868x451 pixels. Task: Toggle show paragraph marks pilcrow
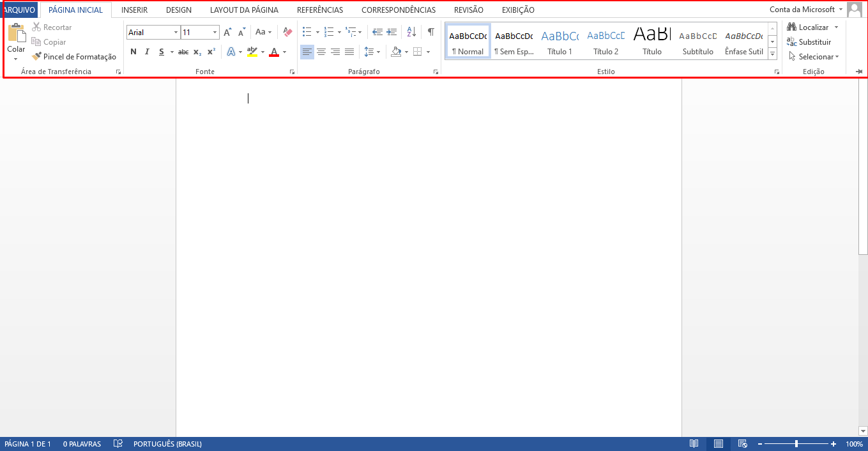431,32
